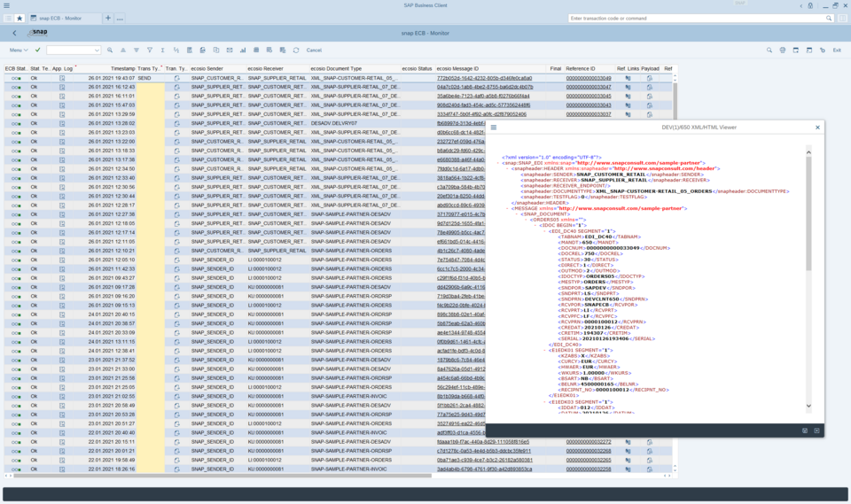Collapse the E1EDK01 SEGMENT XML node
Image resolution: width=851 pixels, height=504 pixels.
544,350
